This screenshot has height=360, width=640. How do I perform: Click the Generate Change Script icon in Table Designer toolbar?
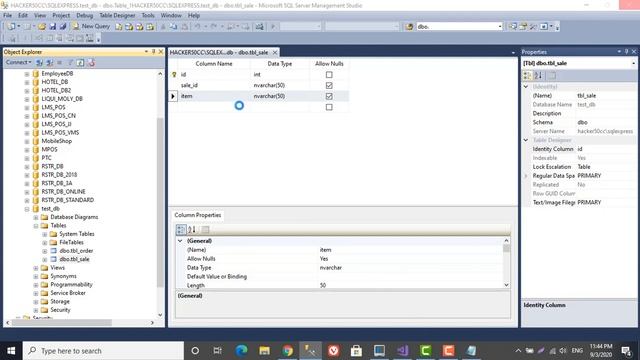point(12,38)
